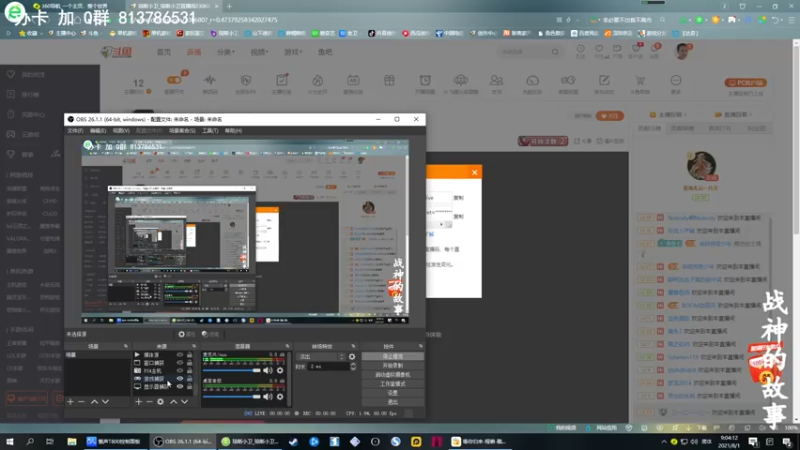Lock the PS4主机 source
This screenshot has height=450, width=800.
(189, 370)
